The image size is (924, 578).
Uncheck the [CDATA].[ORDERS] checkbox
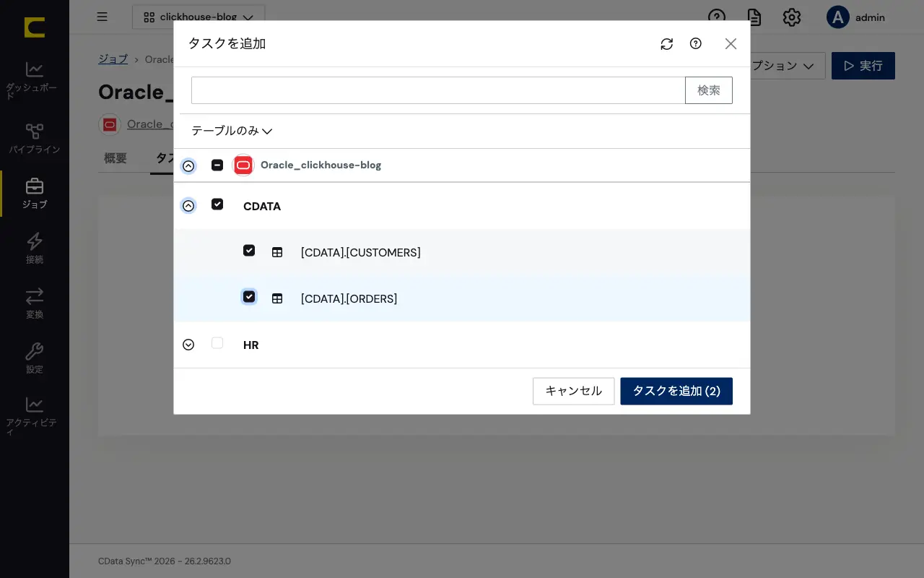249,297
